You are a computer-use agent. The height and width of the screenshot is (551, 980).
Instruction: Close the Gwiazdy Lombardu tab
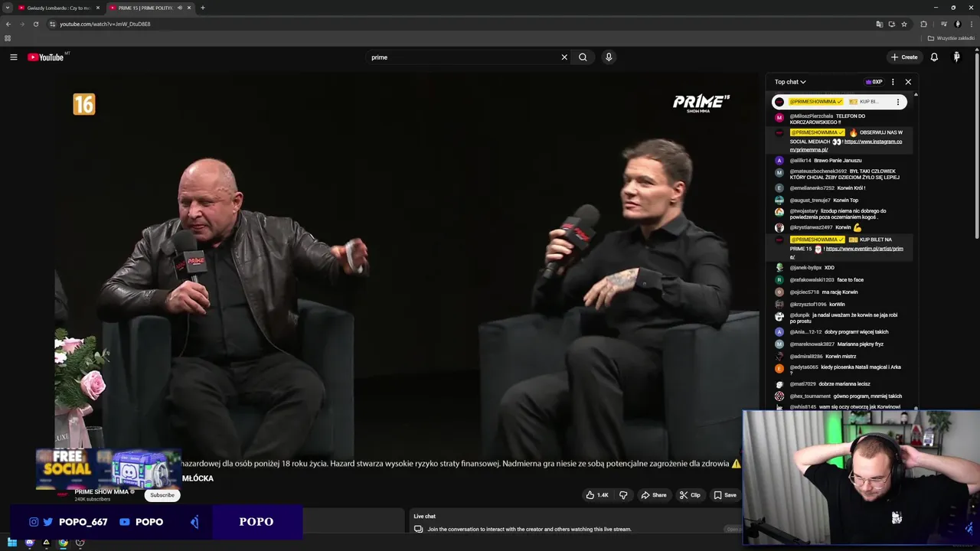coord(98,8)
